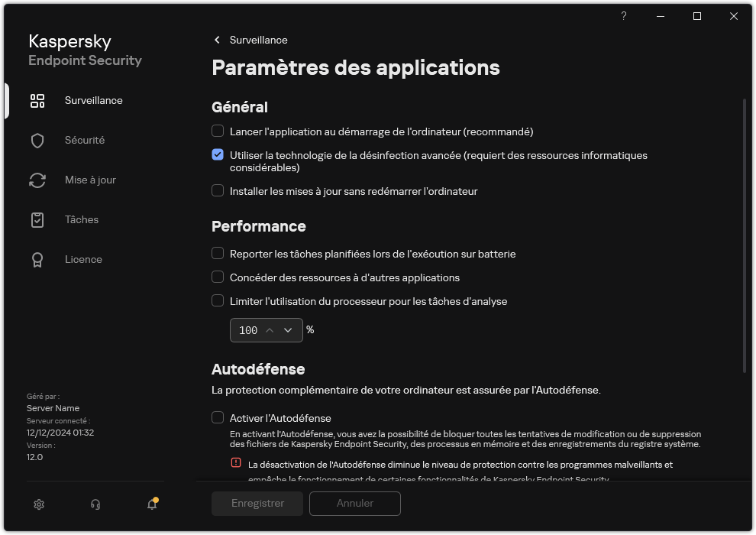Viewport: 756px width, 535px height.
Task: Open support via the headset icon
Action: point(95,504)
